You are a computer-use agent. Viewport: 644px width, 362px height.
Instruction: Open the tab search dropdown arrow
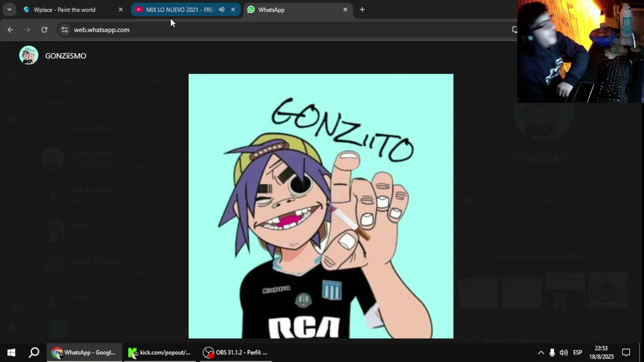9,10
